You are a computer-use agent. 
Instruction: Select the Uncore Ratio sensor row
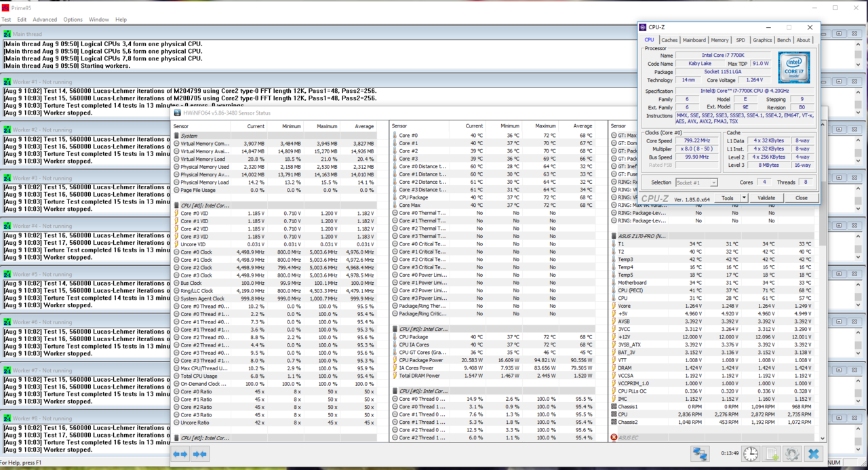[x=275, y=423]
